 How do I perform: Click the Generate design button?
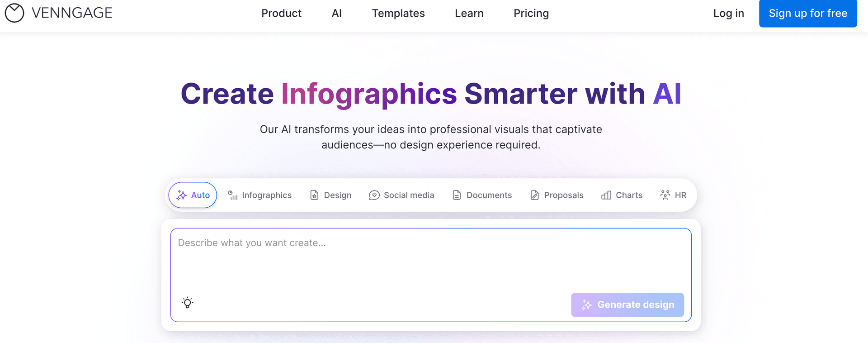pos(627,305)
